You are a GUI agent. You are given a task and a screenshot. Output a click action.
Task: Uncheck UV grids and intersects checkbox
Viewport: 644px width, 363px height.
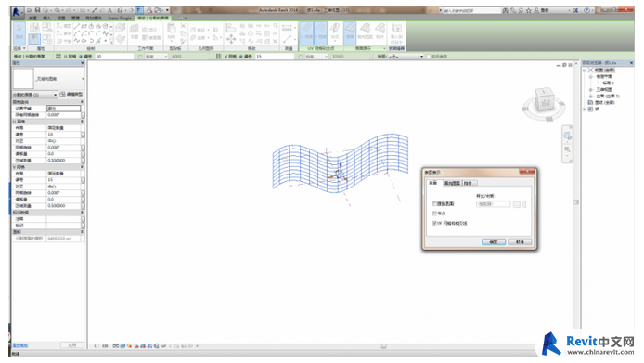tap(434, 223)
